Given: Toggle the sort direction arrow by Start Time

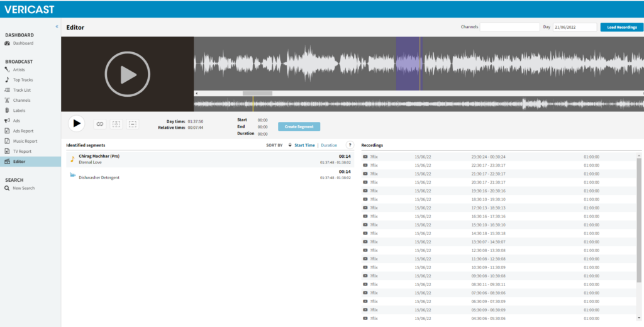Looking at the screenshot, I should click(x=290, y=145).
